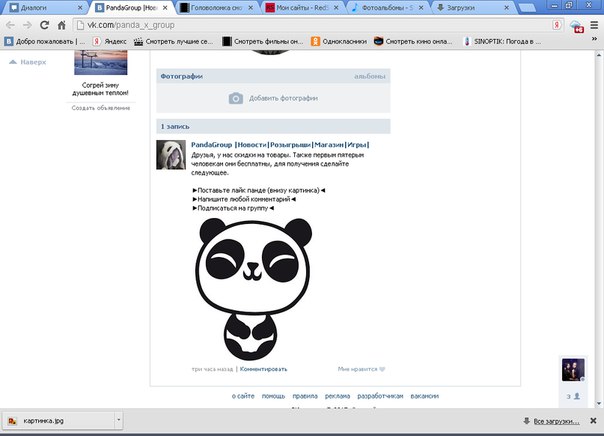Open the download menu arrow for картинка.jpg
Screen dimensions: 604x436
117,422
